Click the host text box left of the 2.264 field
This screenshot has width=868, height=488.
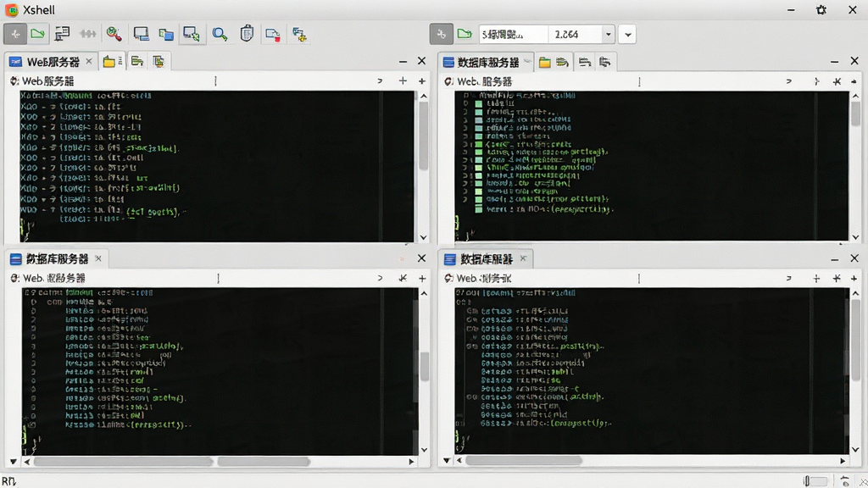click(513, 34)
